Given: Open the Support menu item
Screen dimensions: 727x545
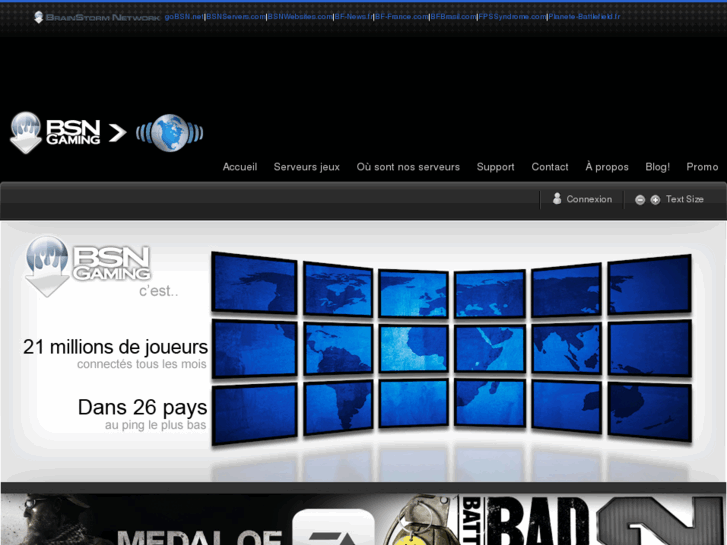Looking at the screenshot, I should click(x=496, y=167).
